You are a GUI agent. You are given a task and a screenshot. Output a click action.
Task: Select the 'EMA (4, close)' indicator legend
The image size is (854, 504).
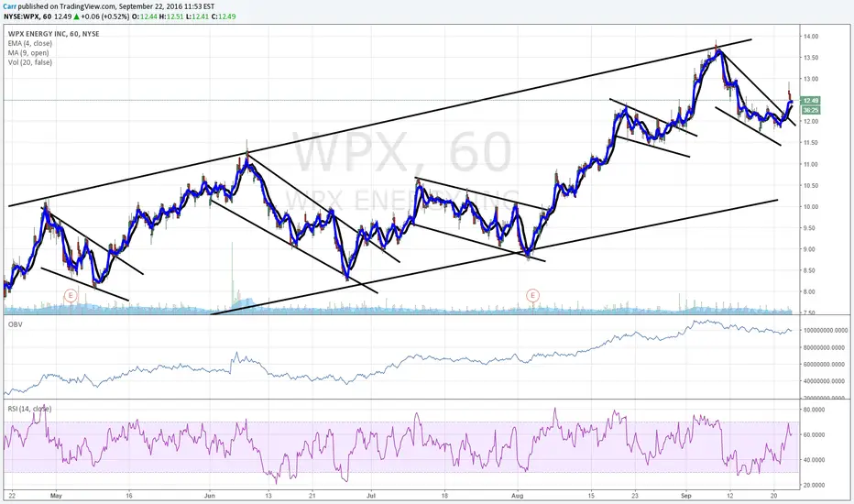30,44
